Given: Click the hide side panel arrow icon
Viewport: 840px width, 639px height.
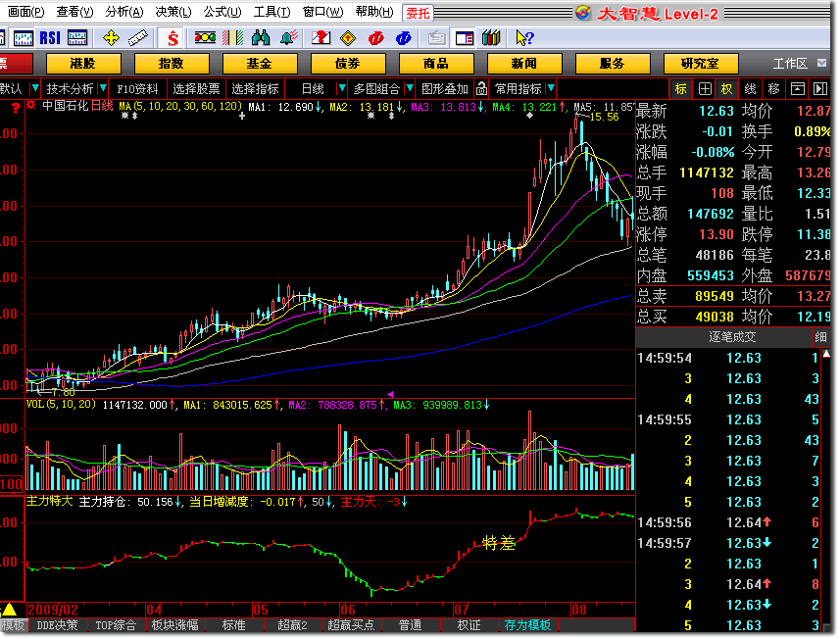Looking at the screenshot, I should (820, 89).
